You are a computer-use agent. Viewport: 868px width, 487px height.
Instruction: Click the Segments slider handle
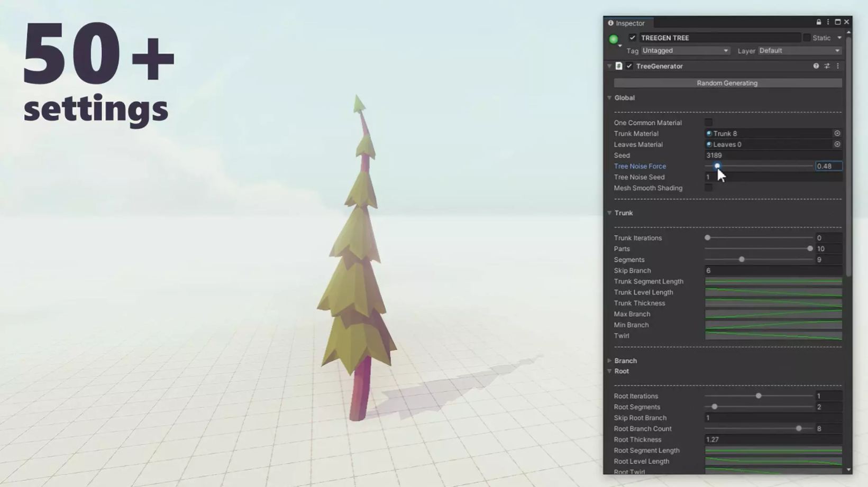pos(742,260)
